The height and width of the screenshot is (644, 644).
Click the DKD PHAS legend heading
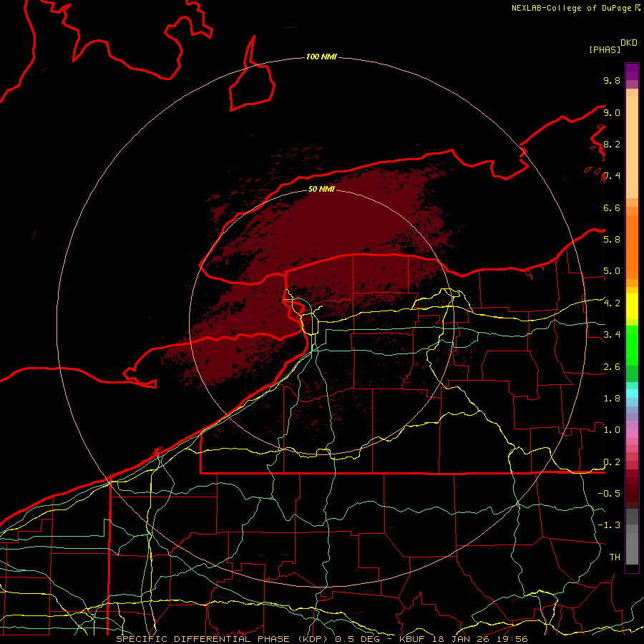point(613,46)
